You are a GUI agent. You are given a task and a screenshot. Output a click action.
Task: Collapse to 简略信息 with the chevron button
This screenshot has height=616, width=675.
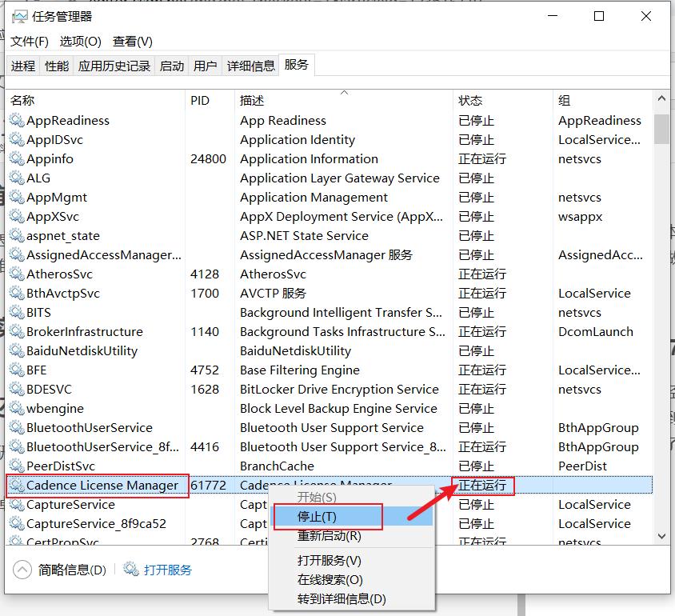(22, 570)
